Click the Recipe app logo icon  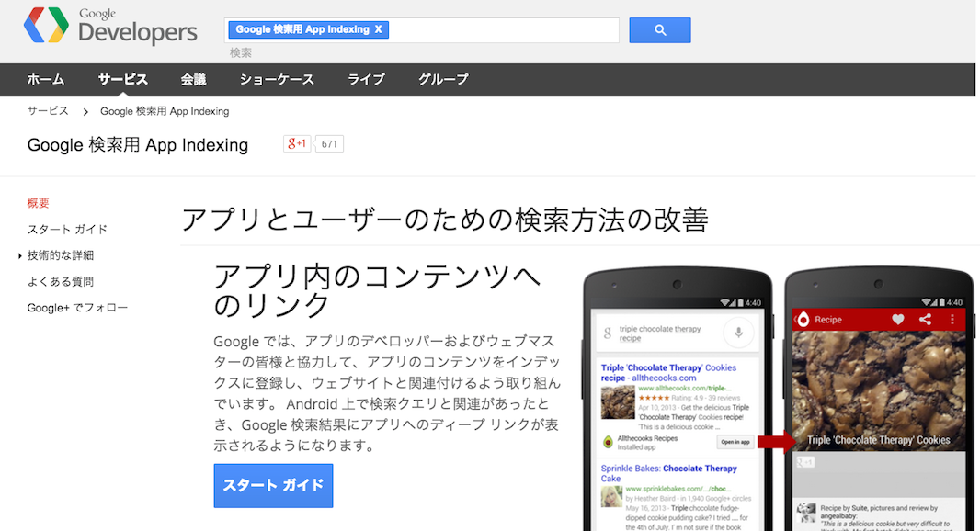(803, 319)
